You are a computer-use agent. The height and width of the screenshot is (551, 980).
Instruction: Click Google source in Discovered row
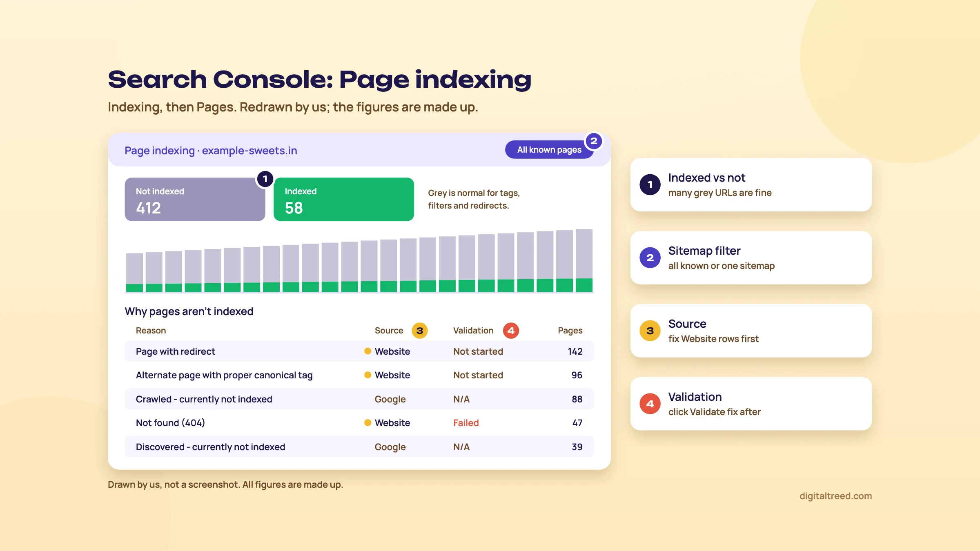click(390, 447)
